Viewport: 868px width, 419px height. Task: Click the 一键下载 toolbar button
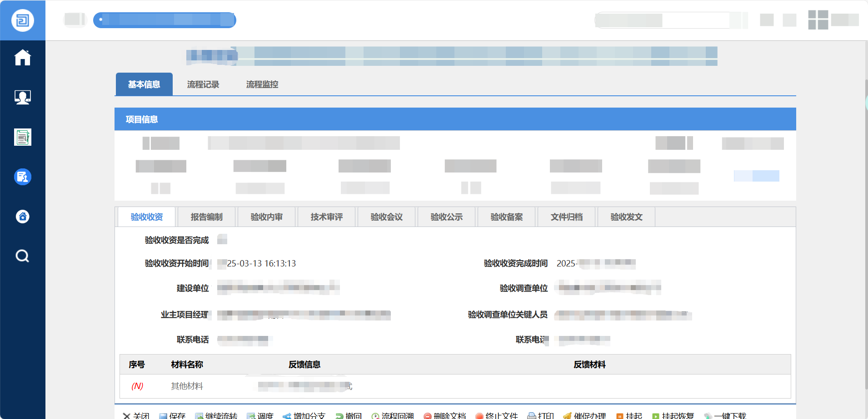tap(725, 415)
